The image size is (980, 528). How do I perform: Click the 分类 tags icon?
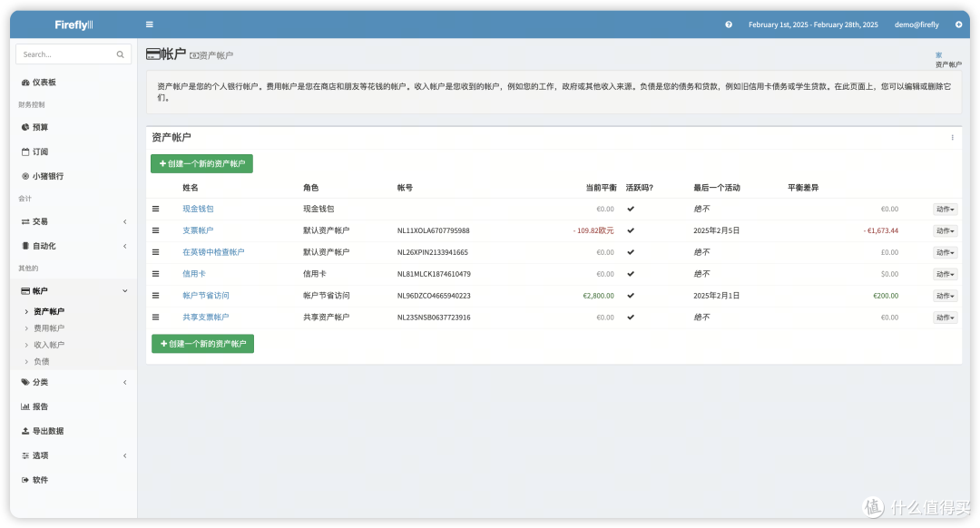(25, 382)
